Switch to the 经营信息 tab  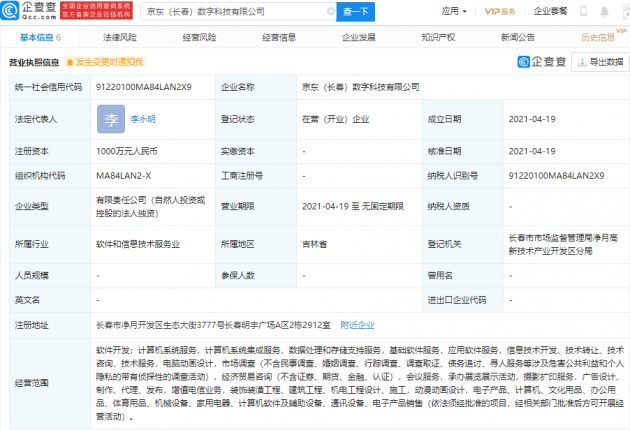(279, 37)
